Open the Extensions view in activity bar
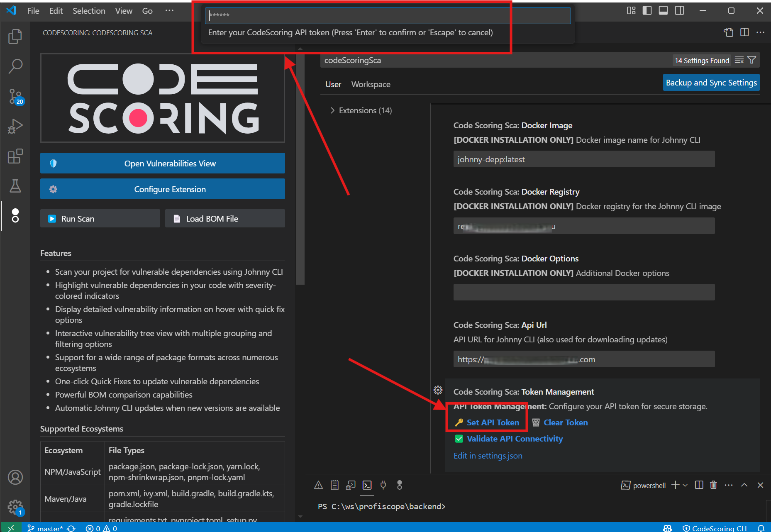771x532 pixels. coord(15,156)
